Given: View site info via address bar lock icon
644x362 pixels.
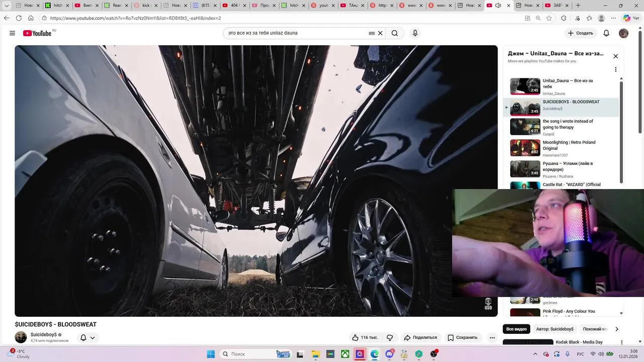Looking at the screenshot, I should click(44, 18).
